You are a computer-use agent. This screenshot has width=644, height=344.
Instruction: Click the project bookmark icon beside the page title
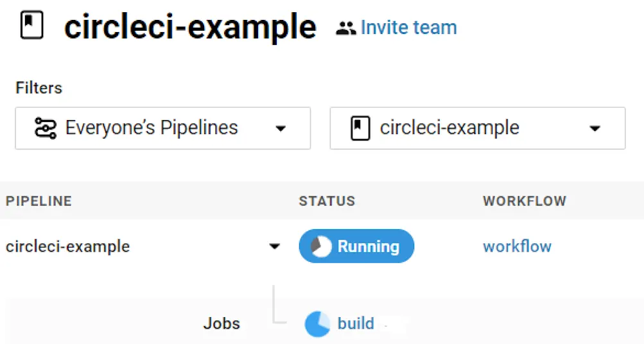[x=31, y=26]
